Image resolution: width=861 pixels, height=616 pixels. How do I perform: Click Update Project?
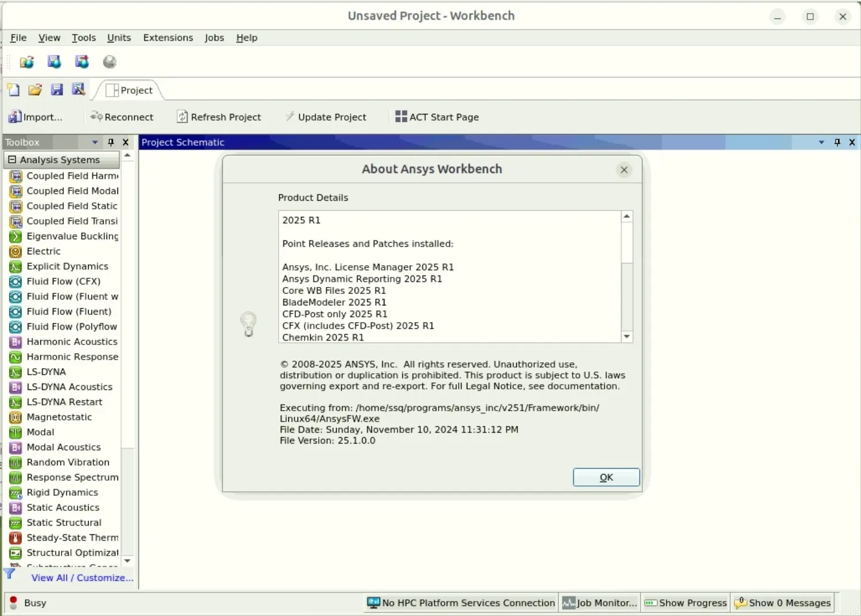coord(326,117)
